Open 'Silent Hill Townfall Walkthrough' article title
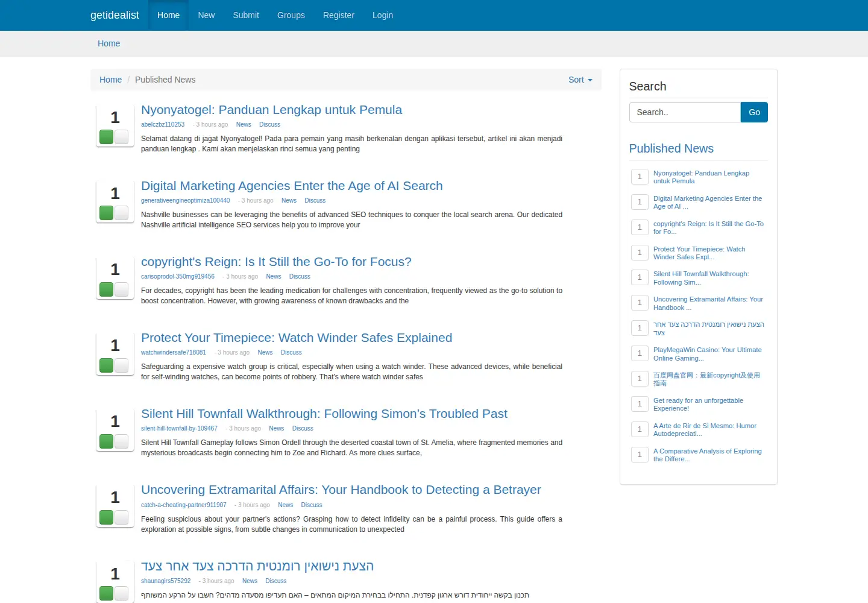The image size is (868, 603). coord(324,414)
